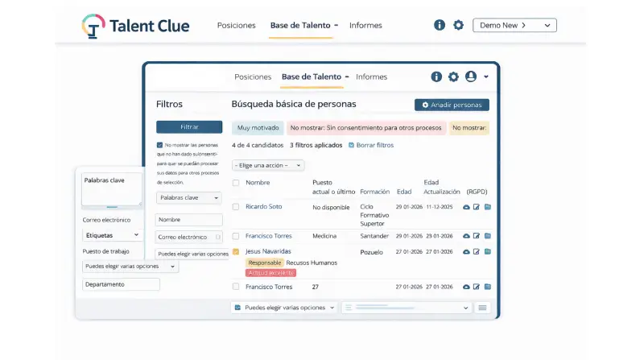Click the '3 filtros aplicados' text
644x360 pixels.
[x=316, y=145]
